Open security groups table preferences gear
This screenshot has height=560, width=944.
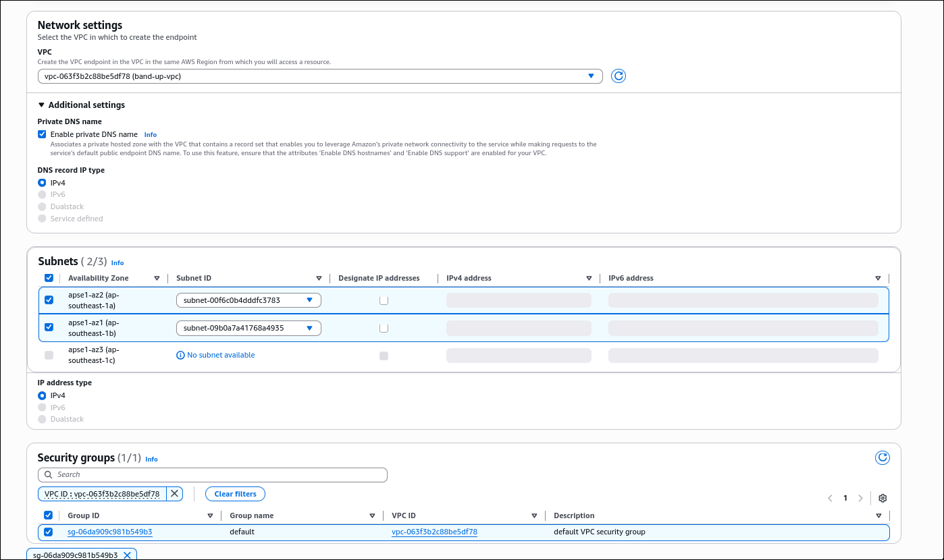[x=882, y=499]
